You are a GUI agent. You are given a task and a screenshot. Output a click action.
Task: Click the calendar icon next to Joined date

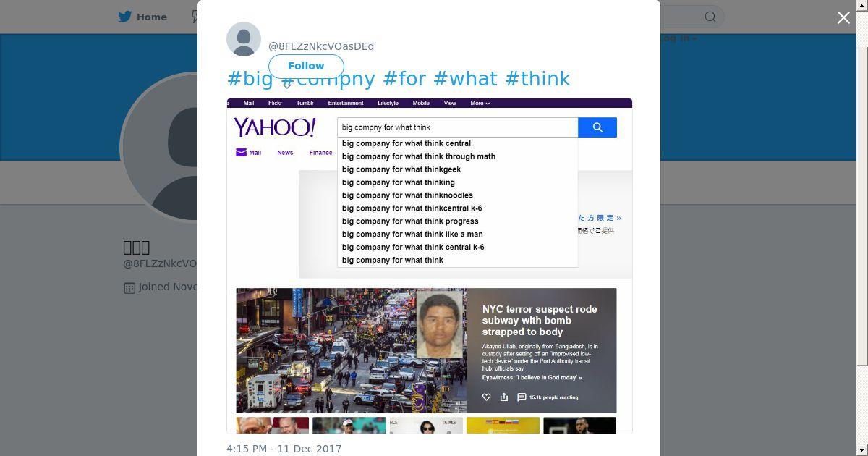[x=129, y=287]
